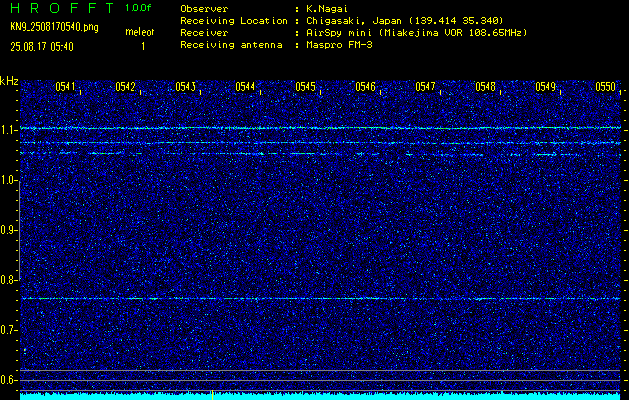Screen dimensions: 629x400
Task: Select the observer name K.Nagai
Action: pos(327,8)
